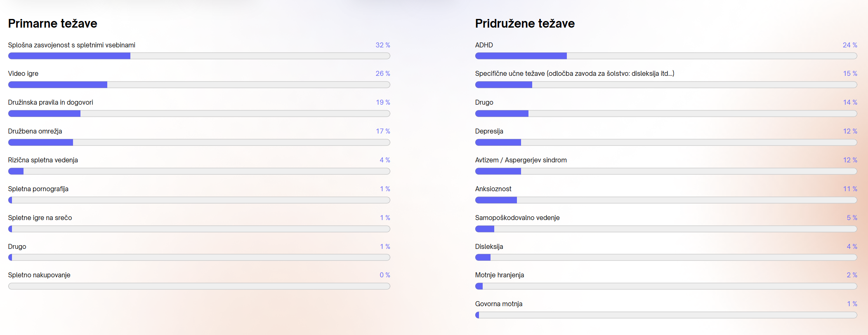
Task: Click the Spletno nakupovanje empty bar
Action: (x=199, y=286)
